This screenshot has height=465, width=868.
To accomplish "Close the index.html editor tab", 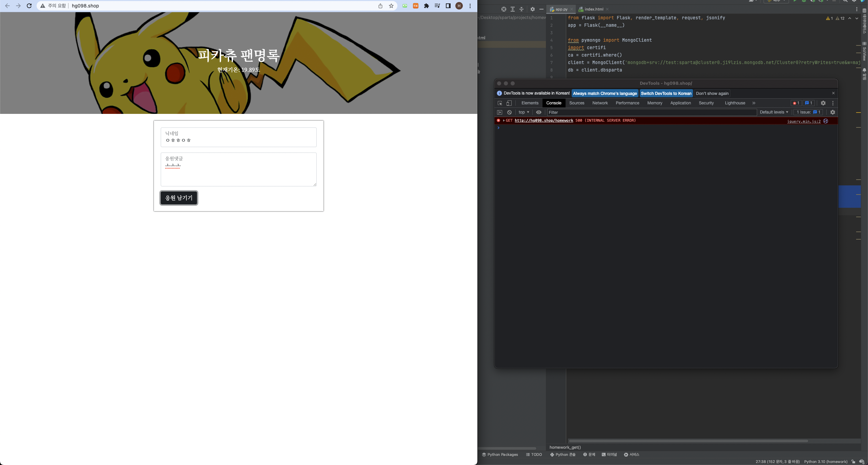I will pyautogui.click(x=607, y=9).
